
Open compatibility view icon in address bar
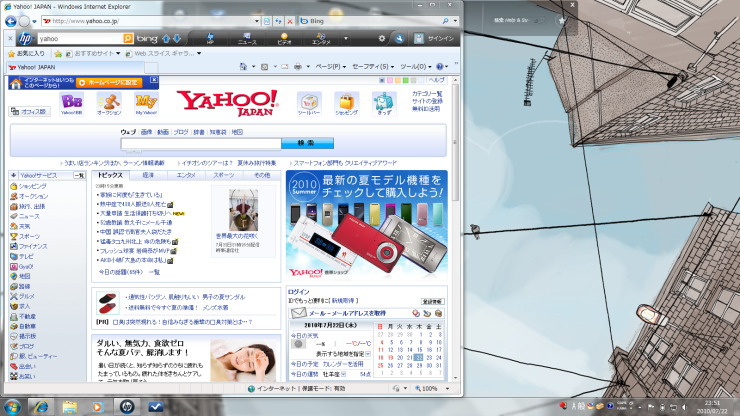point(267,21)
